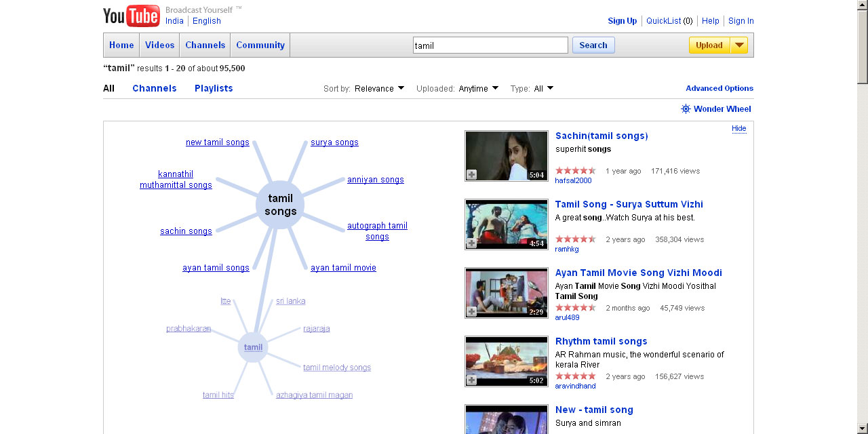Open the New - tamil song title

pyautogui.click(x=594, y=410)
